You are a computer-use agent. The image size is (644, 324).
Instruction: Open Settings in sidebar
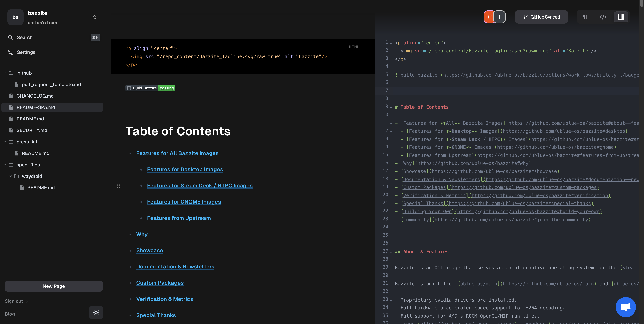pos(26,52)
